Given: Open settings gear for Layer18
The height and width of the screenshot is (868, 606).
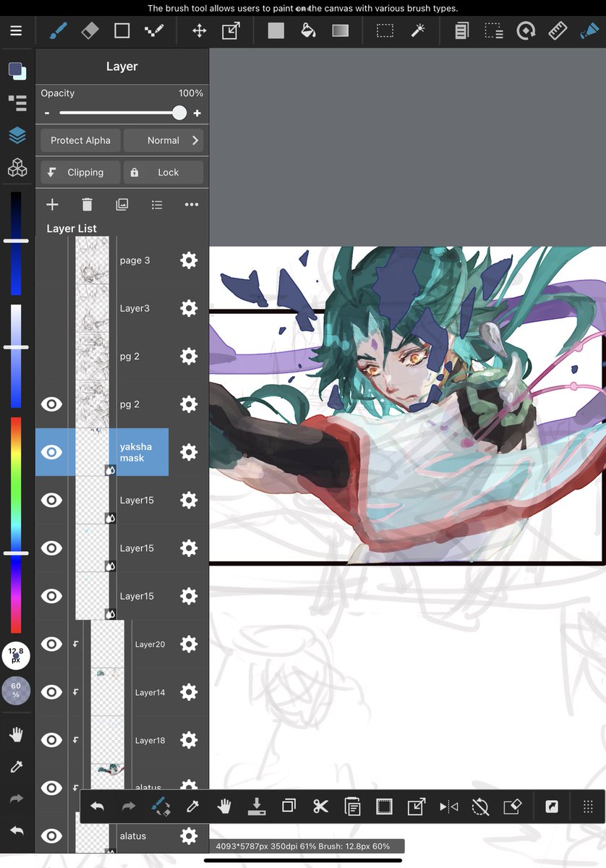Looking at the screenshot, I should [x=189, y=740].
